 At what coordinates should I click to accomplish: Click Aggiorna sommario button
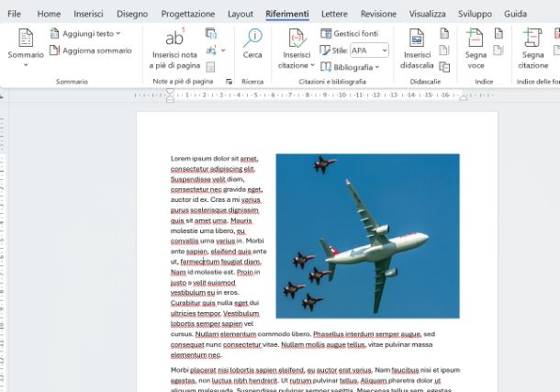90,50
